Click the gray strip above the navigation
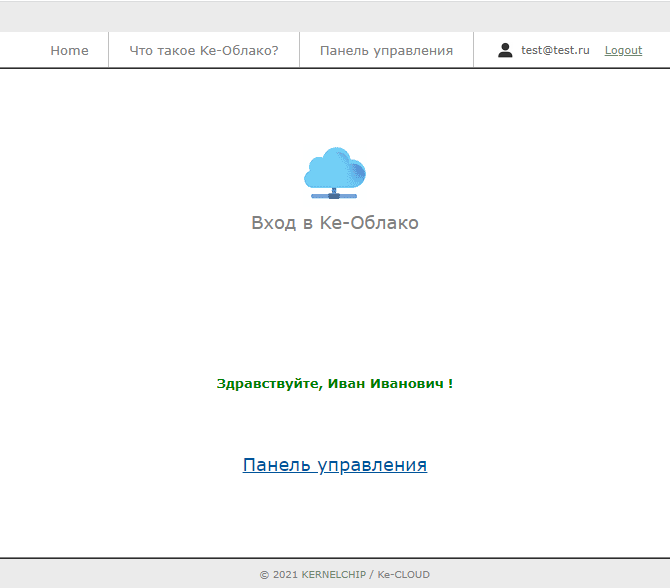670x588 pixels. [x=334, y=16]
